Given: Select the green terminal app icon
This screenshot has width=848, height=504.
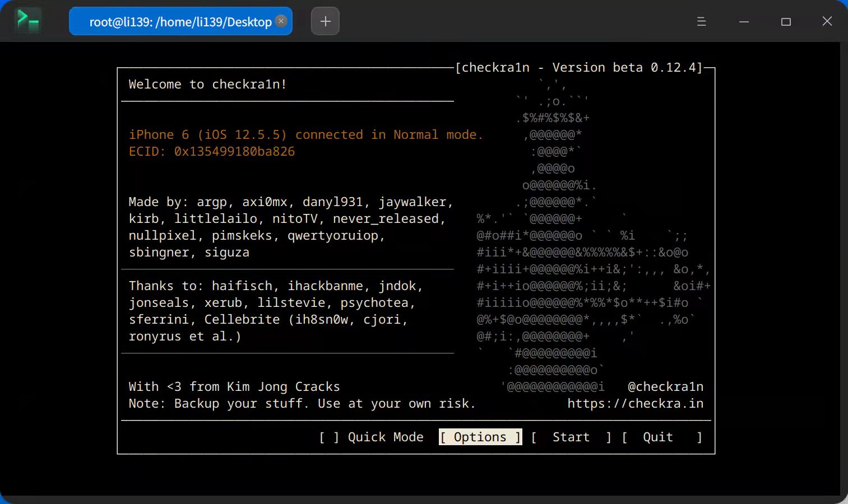Looking at the screenshot, I should (x=27, y=21).
